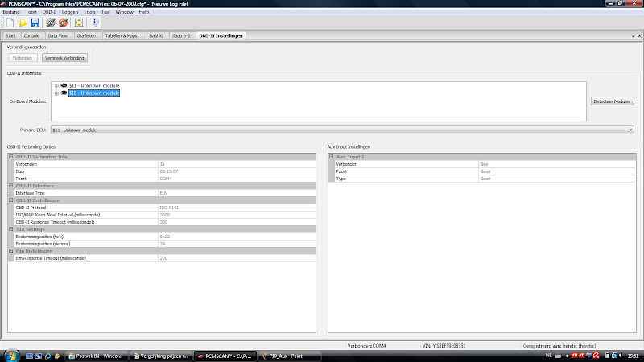Collapse the Aux. Input 1 section
644x362 pixels.
pos(332,157)
